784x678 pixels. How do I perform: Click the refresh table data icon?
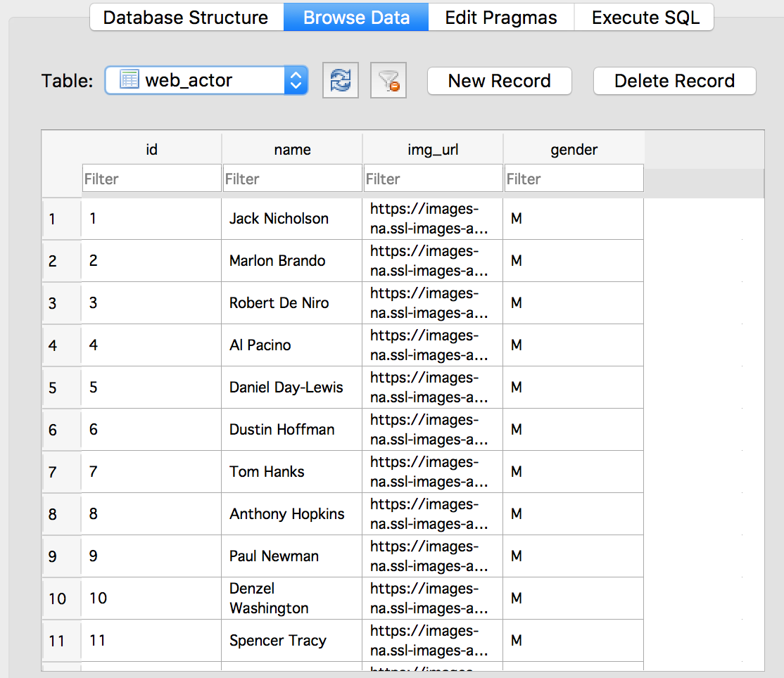point(341,81)
